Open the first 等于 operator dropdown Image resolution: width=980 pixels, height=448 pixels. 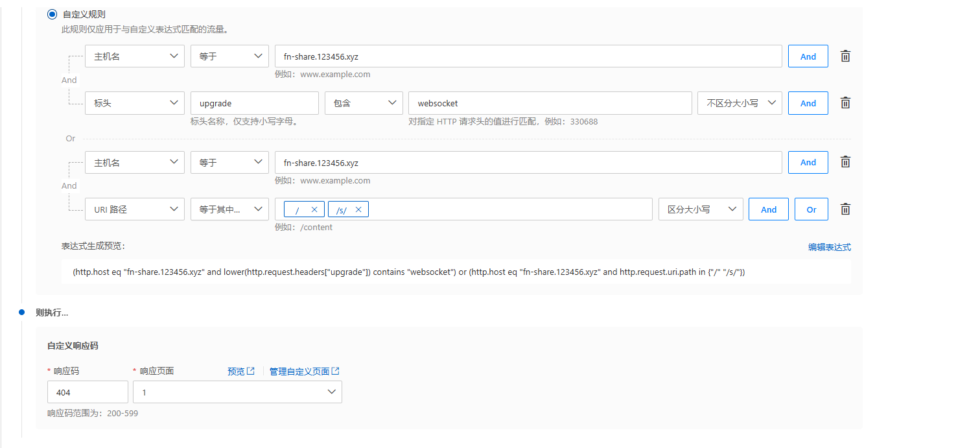click(229, 56)
